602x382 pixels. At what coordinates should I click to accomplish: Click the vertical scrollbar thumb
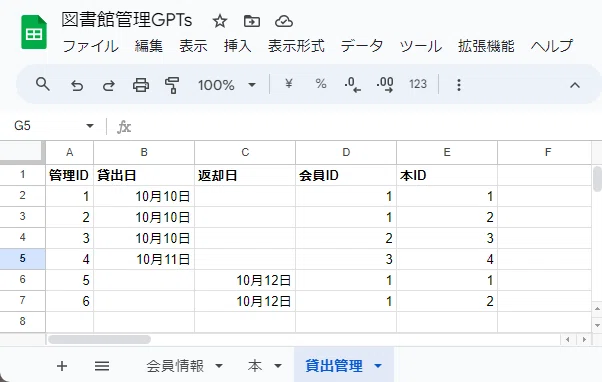[x=597, y=179]
